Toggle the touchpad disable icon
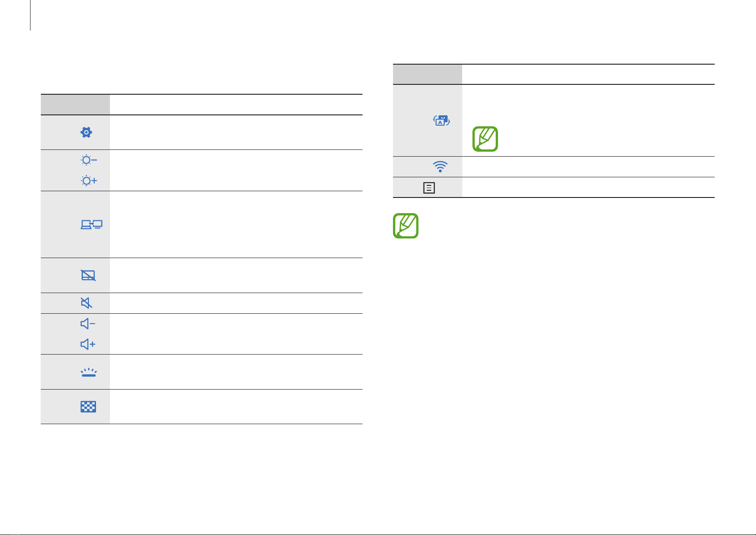The height and width of the screenshot is (535, 756). tap(88, 275)
